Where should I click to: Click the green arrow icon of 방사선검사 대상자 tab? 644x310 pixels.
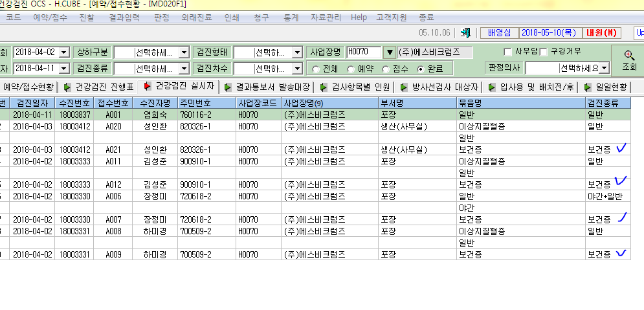pyautogui.click(x=404, y=87)
